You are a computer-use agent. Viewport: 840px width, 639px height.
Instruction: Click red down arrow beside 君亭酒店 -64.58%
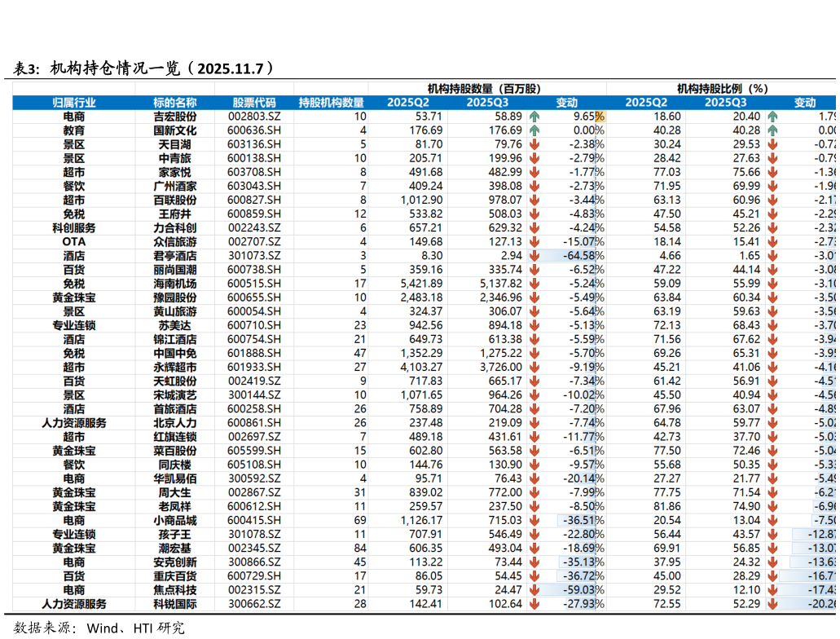point(534,256)
